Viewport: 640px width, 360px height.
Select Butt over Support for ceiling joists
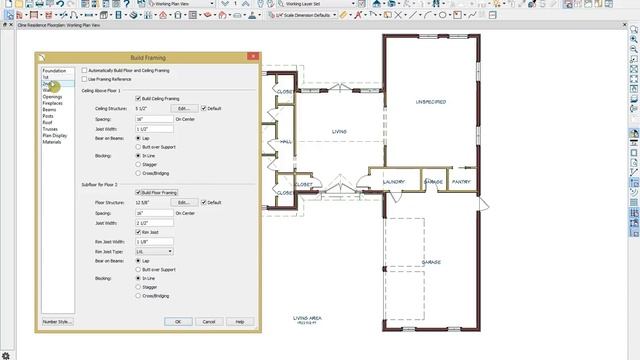[138, 147]
